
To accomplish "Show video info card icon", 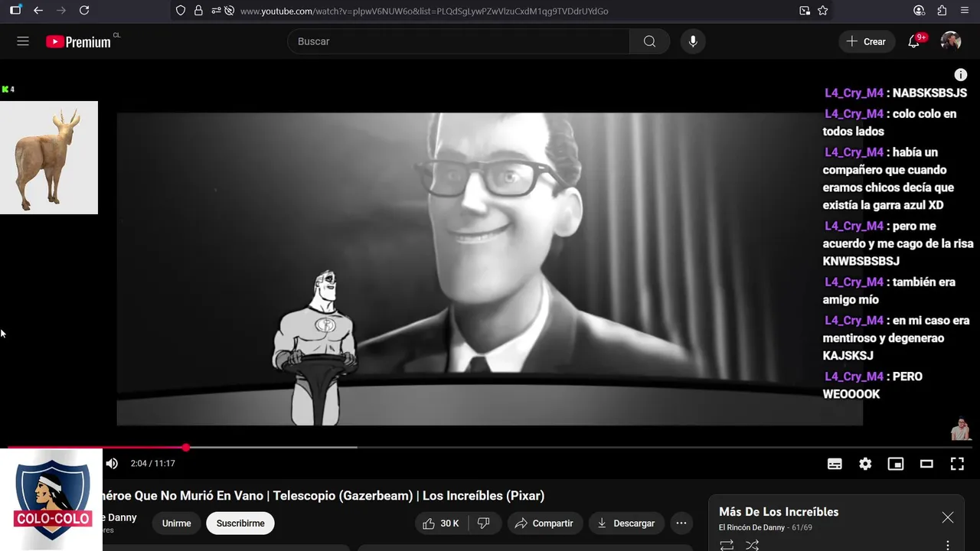I will [961, 74].
